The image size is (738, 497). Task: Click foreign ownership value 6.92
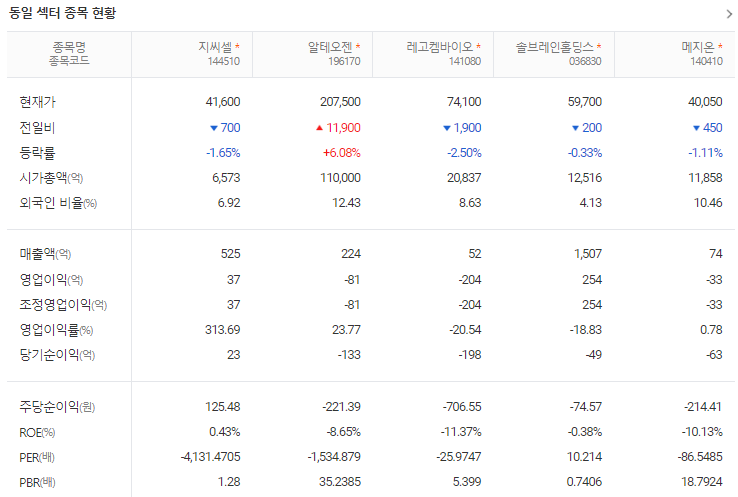click(229, 203)
